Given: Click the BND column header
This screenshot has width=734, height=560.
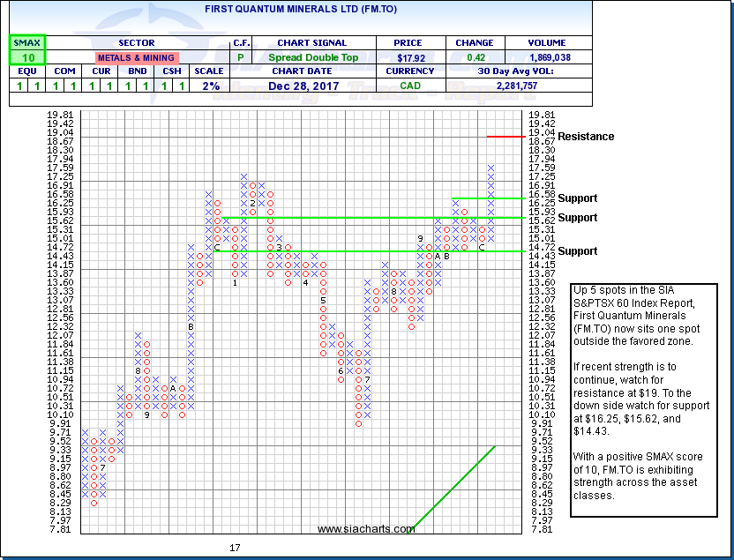Looking at the screenshot, I should pyautogui.click(x=136, y=71).
